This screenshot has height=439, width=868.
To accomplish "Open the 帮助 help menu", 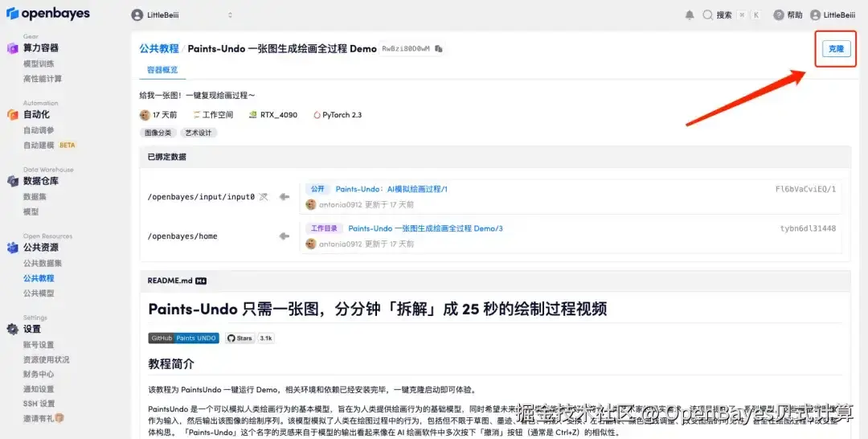I will pos(788,15).
